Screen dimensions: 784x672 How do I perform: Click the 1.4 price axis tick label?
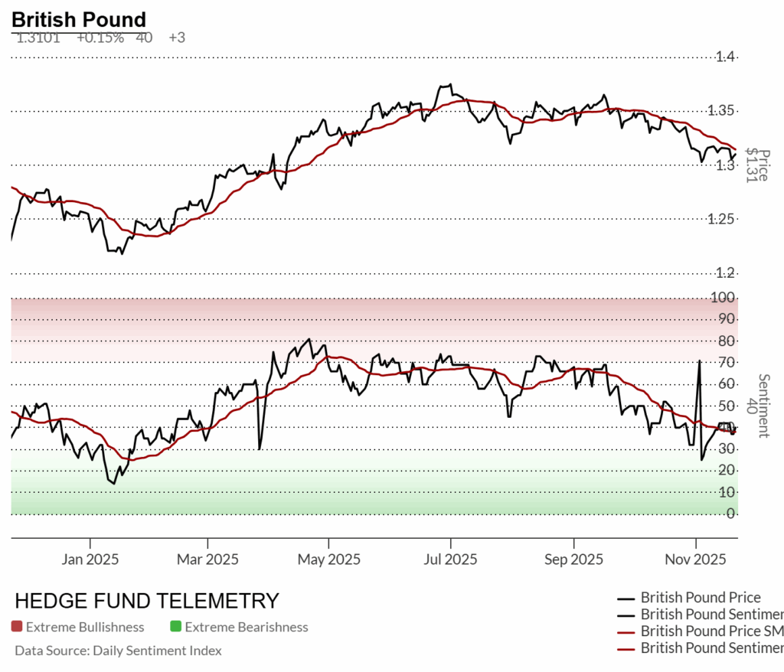click(724, 57)
